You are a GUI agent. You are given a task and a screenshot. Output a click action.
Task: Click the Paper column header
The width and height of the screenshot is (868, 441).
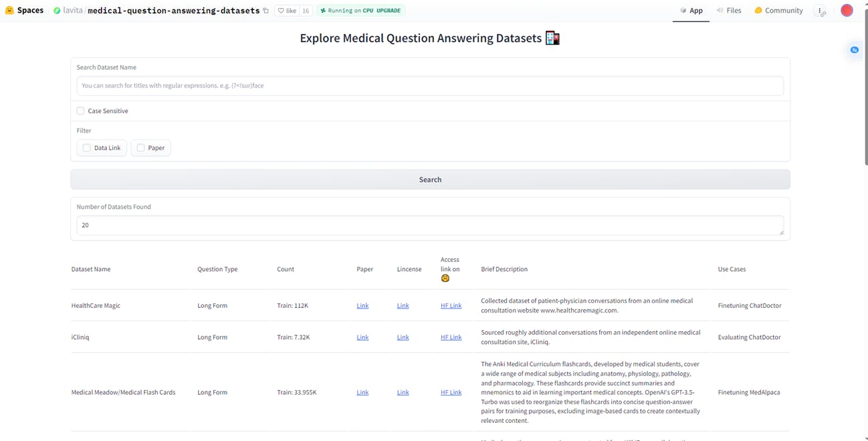coord(364,269)
